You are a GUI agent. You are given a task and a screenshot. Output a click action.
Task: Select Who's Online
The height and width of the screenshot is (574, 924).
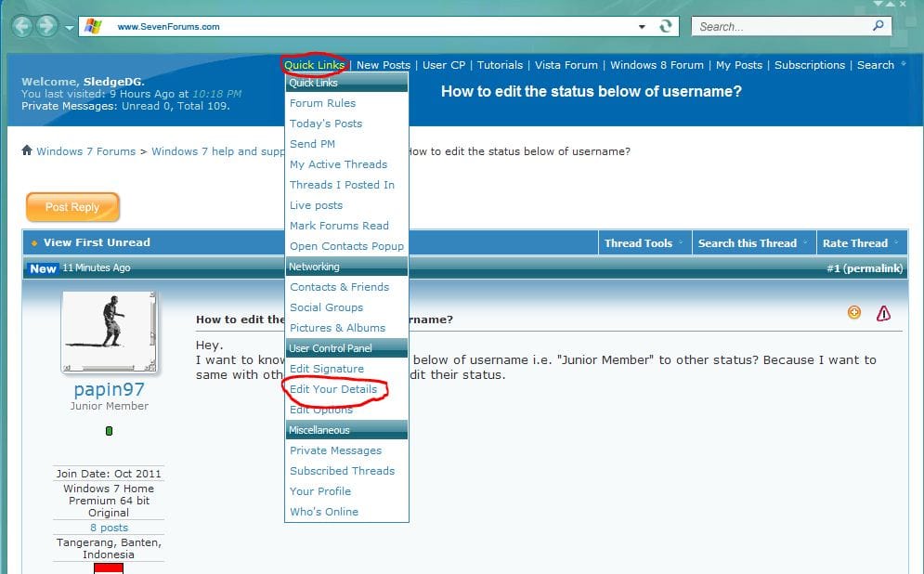tap(323, 512)
